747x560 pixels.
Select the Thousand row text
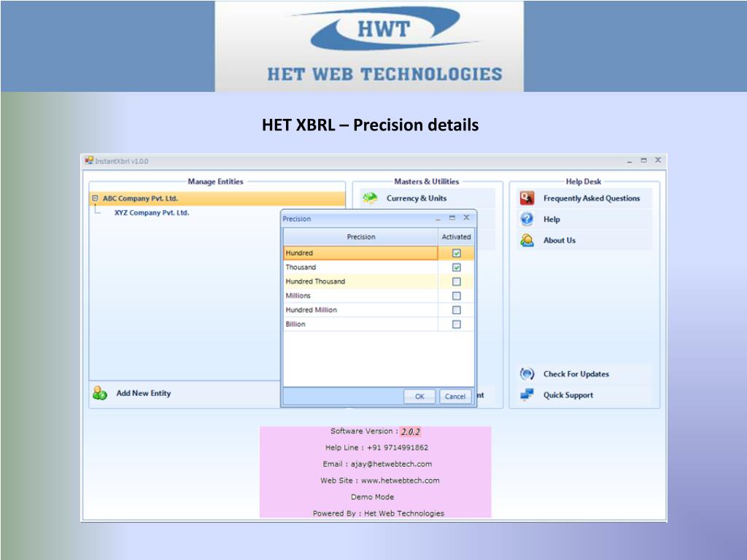(x=301, y=267)
